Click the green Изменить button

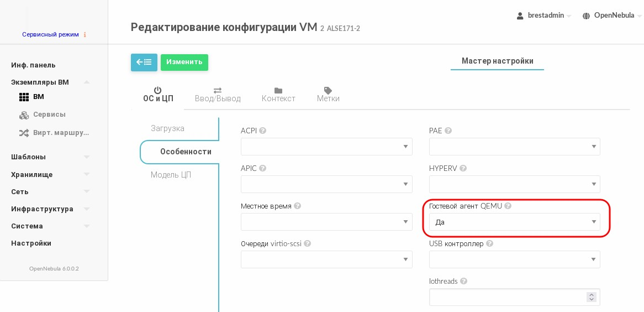click(184, 62)
